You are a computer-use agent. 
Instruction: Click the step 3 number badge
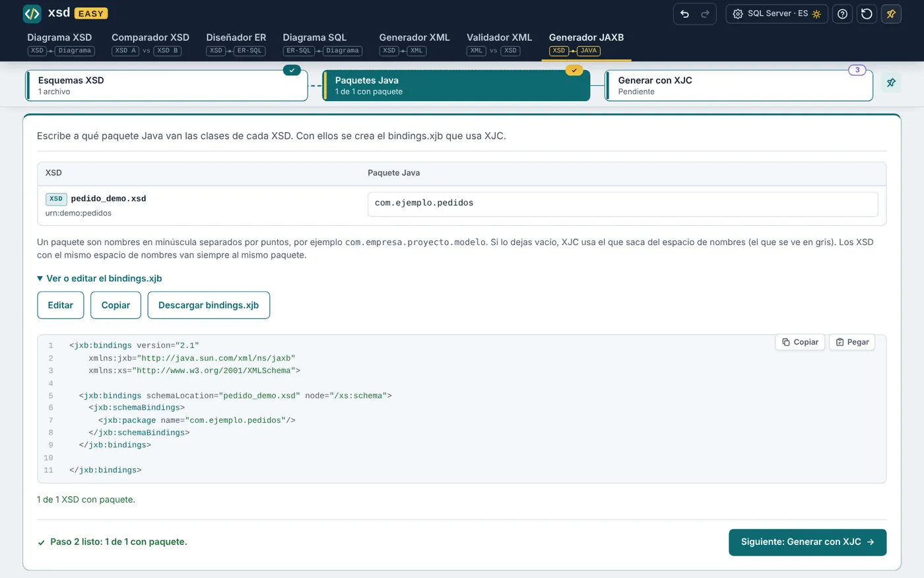(x=857, y=70)
